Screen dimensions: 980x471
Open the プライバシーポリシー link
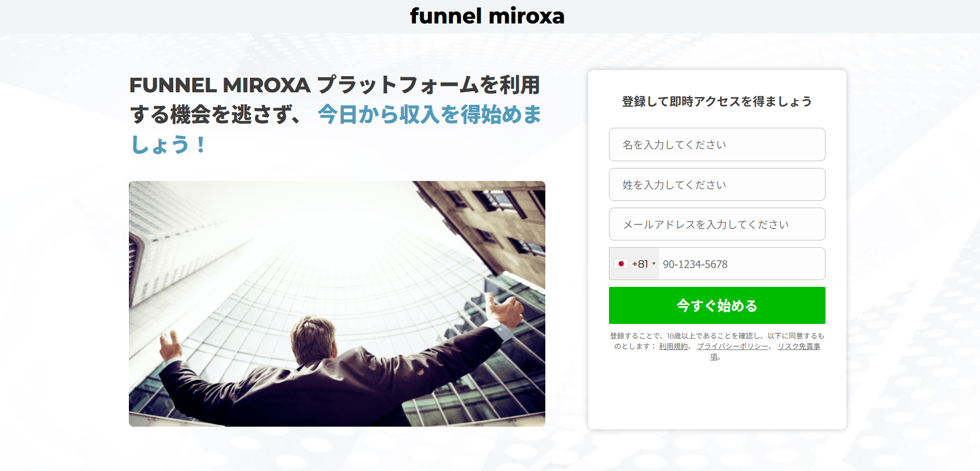[732, 346]
